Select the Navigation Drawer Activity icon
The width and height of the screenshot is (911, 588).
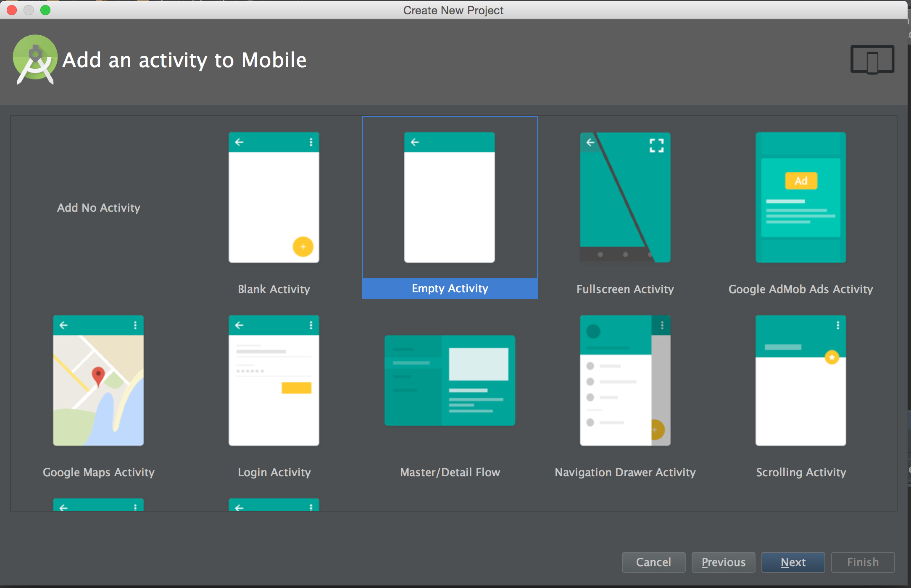[x=625, y=381]
